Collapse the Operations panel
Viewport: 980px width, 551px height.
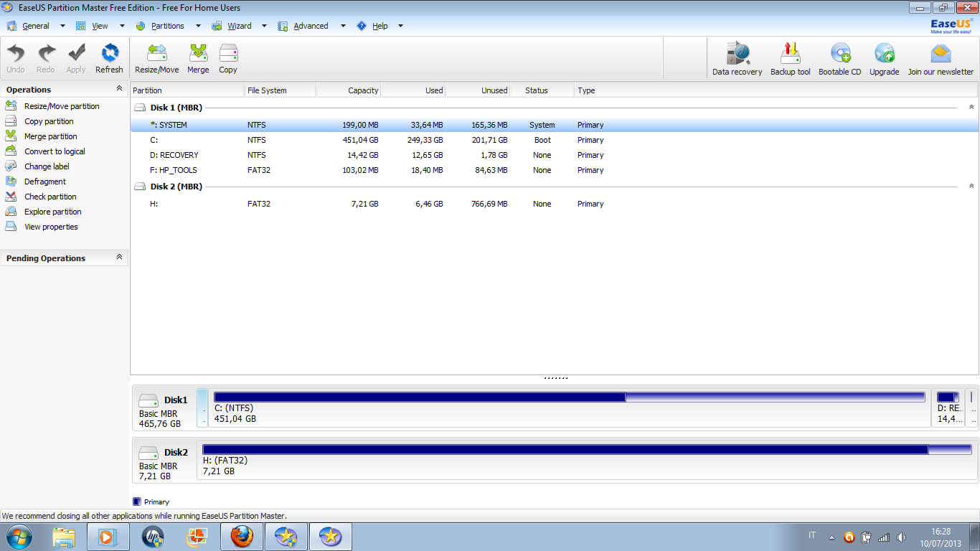coord(119,89)
